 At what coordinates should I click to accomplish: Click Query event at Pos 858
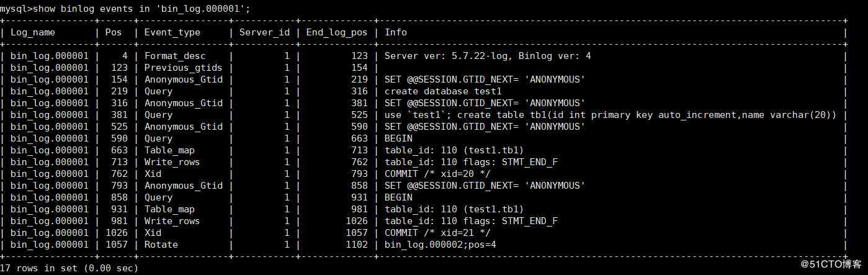[x=158, y=197]
